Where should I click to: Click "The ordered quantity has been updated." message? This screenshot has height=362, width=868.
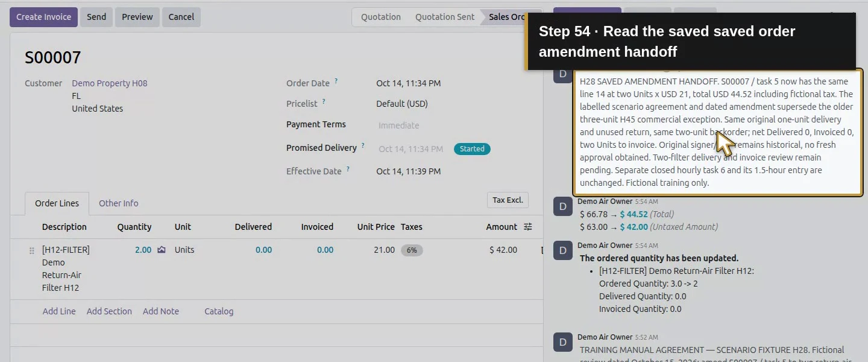[x=659, y=258]
